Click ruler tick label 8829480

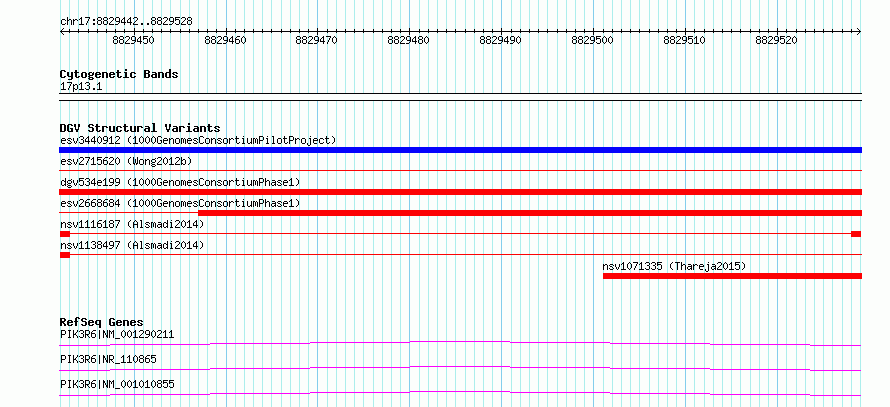click(409, 40)
